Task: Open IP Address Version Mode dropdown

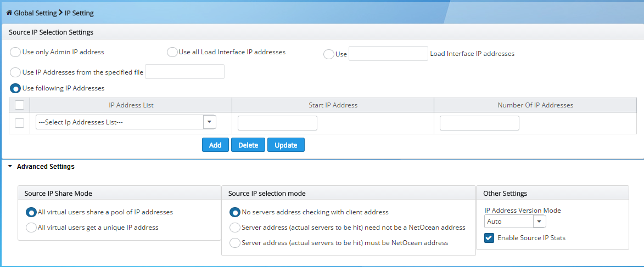Action: click(x=515, y=221)
